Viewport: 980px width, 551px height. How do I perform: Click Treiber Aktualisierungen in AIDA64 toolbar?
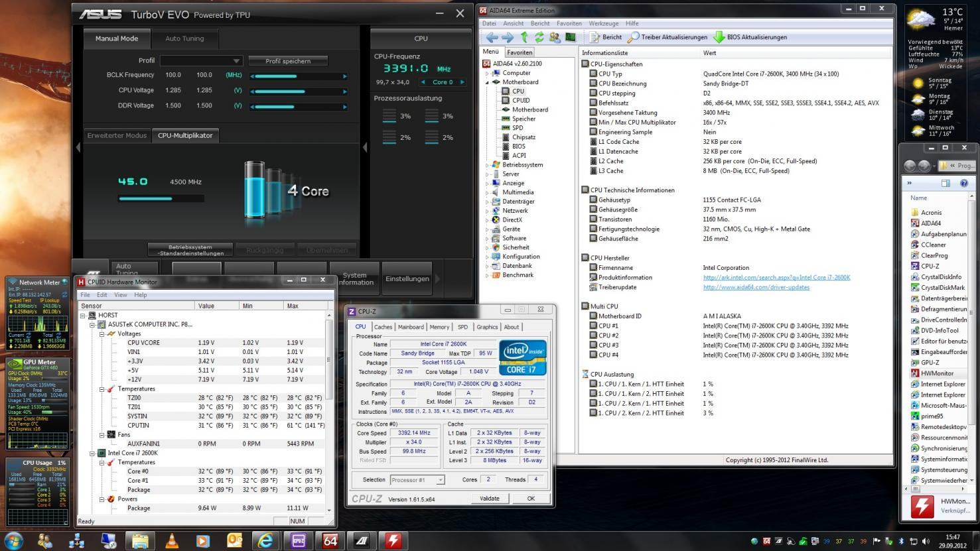pyautogui.click(x=667, y=37)
